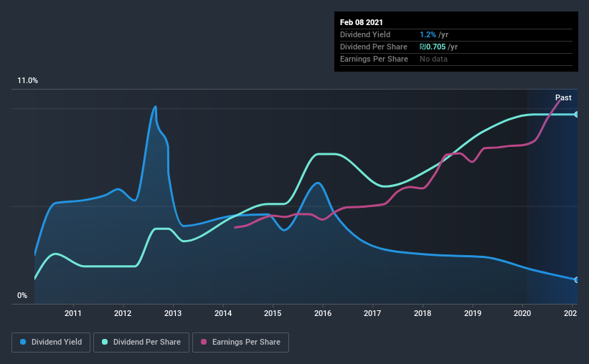
Task: Click the teal Dividend Per Share legend dot
Action: tap(105, 342)
